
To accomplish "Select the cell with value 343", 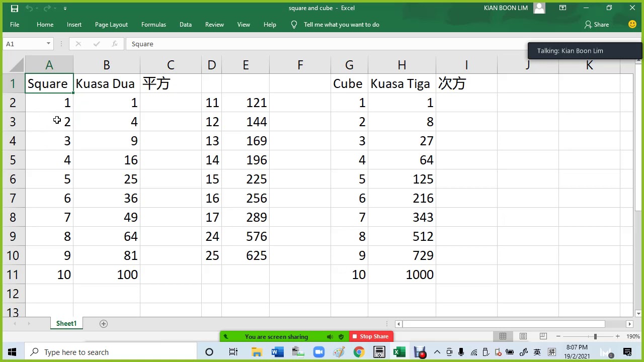I will [401, 217].
